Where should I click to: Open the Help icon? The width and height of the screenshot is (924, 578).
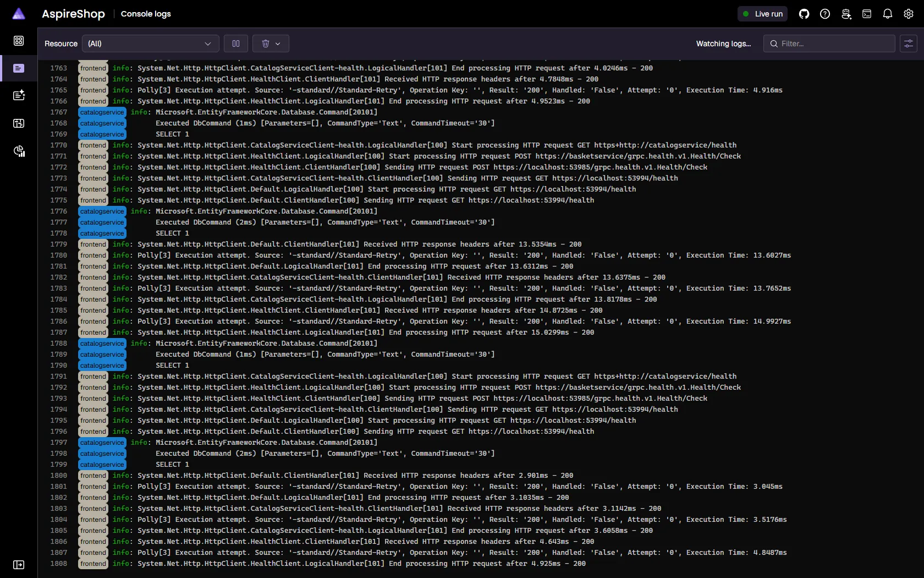[825, 14]
